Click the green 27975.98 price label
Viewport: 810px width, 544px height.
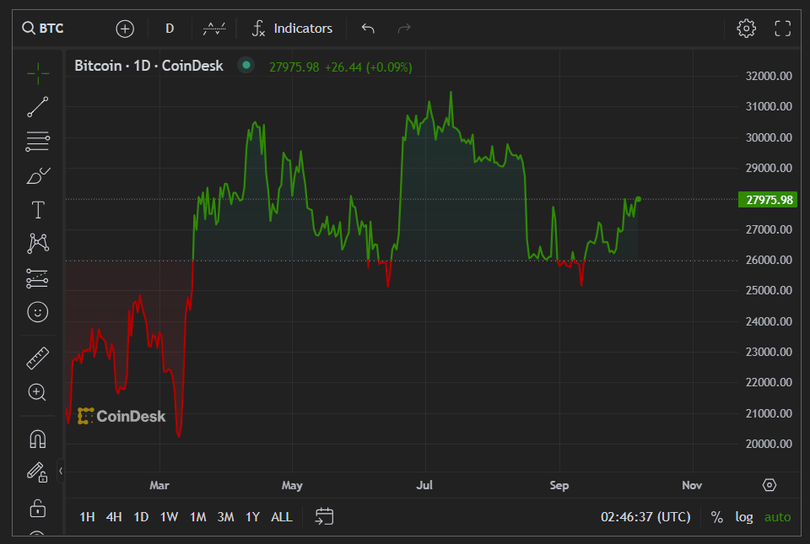click(770, 200)
